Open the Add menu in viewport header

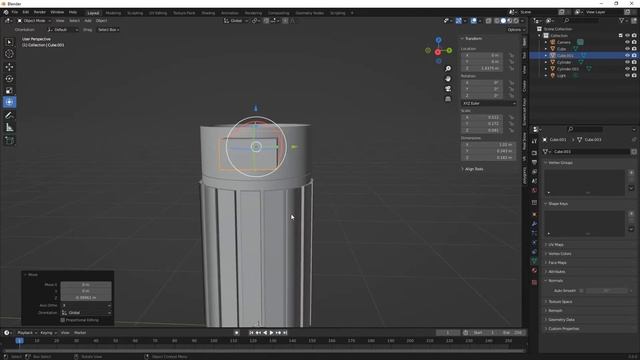pyautogui.click(x=88, y=20)
